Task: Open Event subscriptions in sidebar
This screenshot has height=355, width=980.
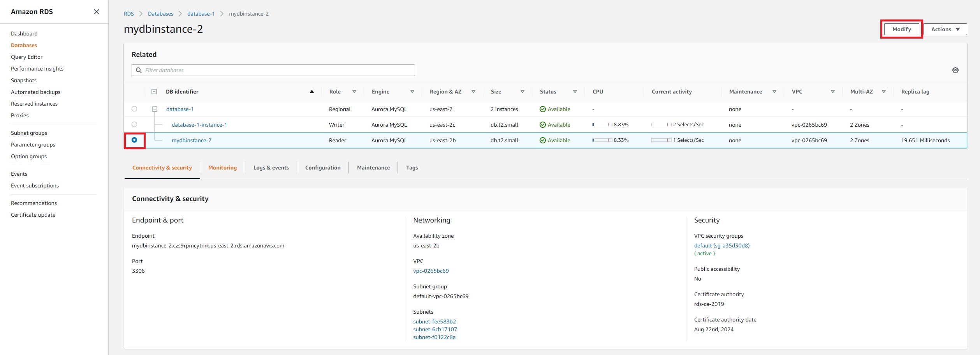Action: point(35,185)
